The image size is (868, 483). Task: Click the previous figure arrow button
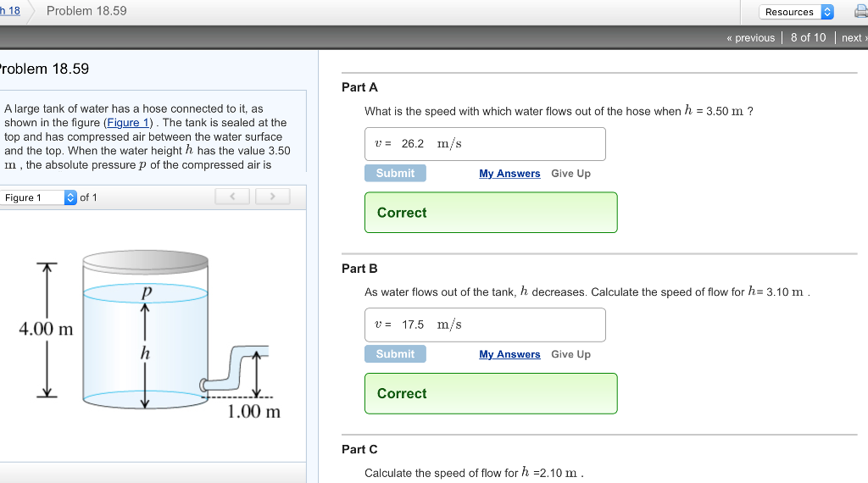click(x=232, y=197)
